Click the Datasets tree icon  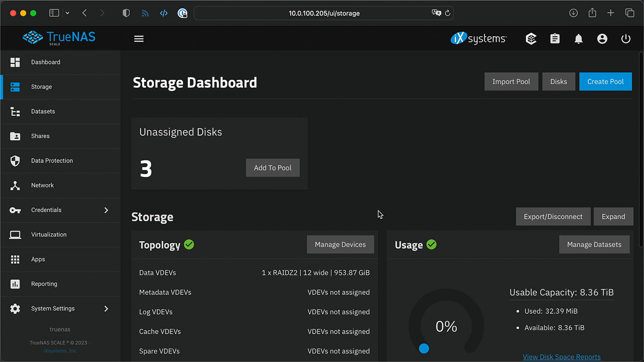(x=15, y=112)
